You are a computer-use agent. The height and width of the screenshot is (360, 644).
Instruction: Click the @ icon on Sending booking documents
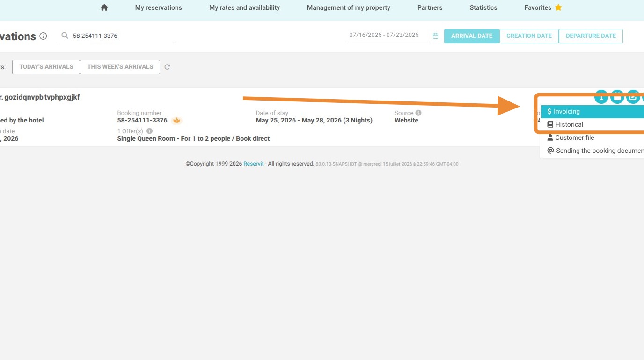pos(551,151)
